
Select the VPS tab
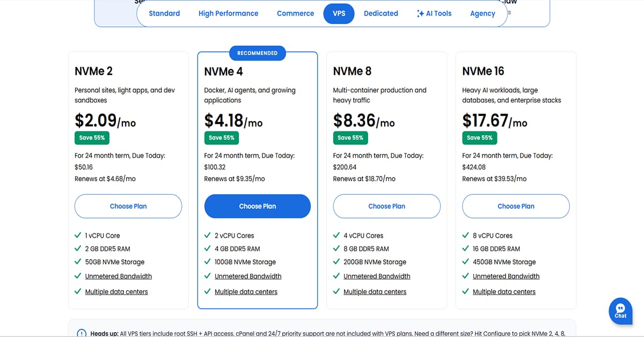click(339, 13)
